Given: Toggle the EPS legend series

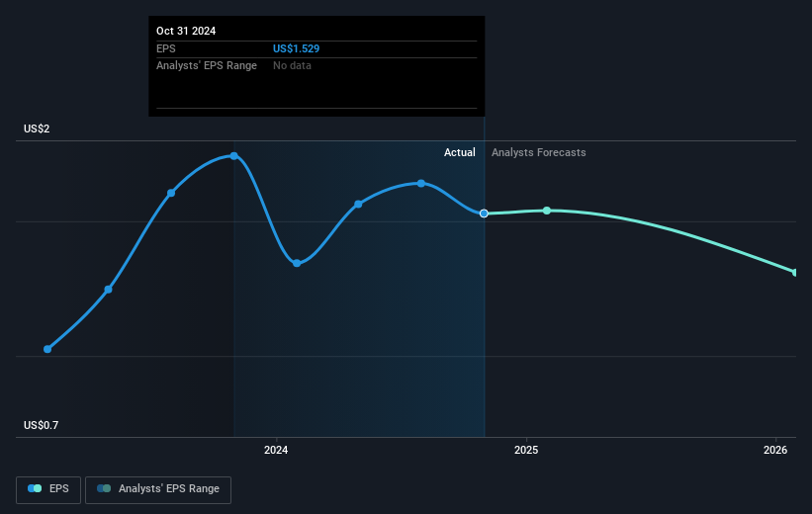Looking at the screenshot, I should tap(48, 489).
